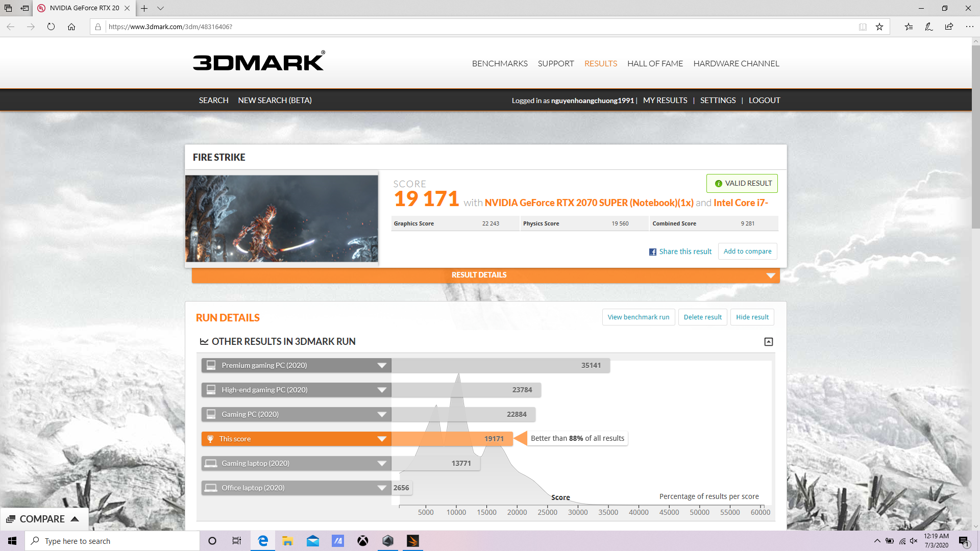Open the Xbox app from taskbar
The width and height of the screenshot is (980, 551).
point(363,541)
